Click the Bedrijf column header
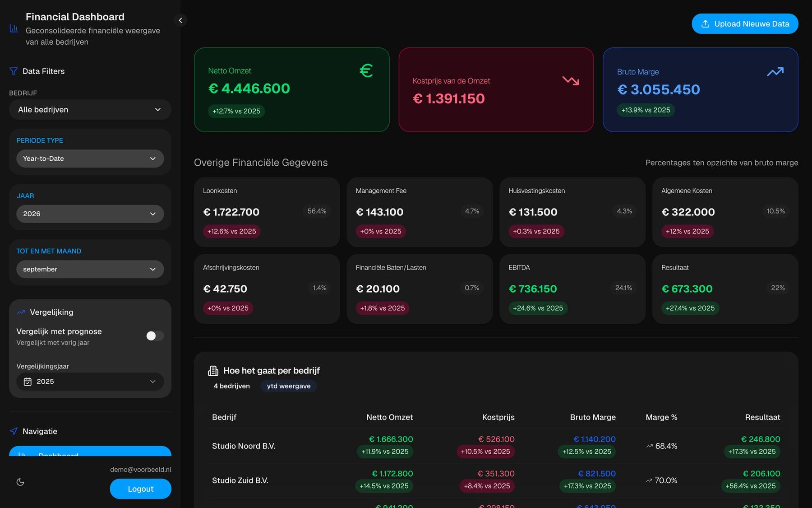Viewport: 812px width, 508px height. (x=224, y=417)
